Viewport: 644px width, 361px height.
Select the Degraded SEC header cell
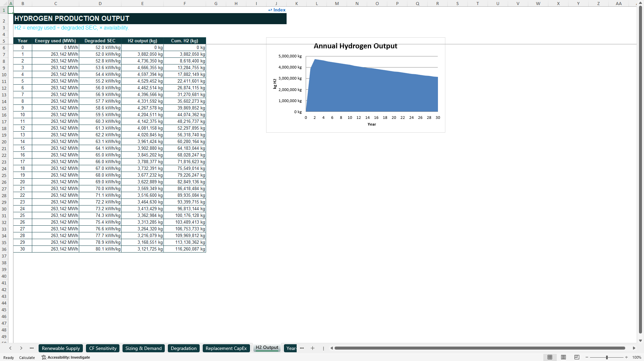(x=100, y=41)
